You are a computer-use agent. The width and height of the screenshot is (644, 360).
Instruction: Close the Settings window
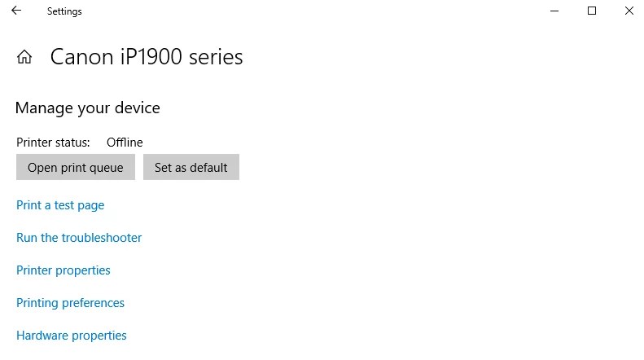pos(629,11)
